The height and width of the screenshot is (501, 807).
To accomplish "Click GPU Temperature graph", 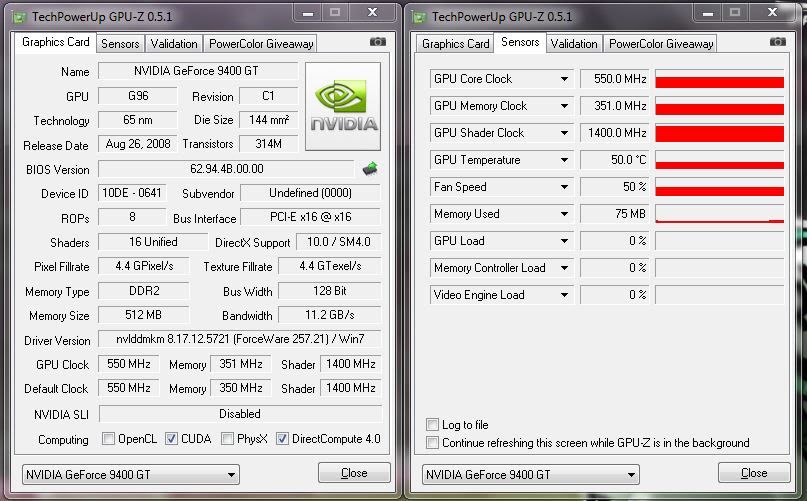I will click(720, 160).
